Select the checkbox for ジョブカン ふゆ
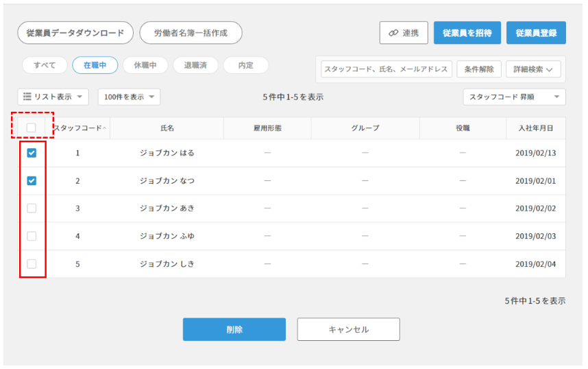This screenshot has height=369, width=588. (x=32, y=236)
